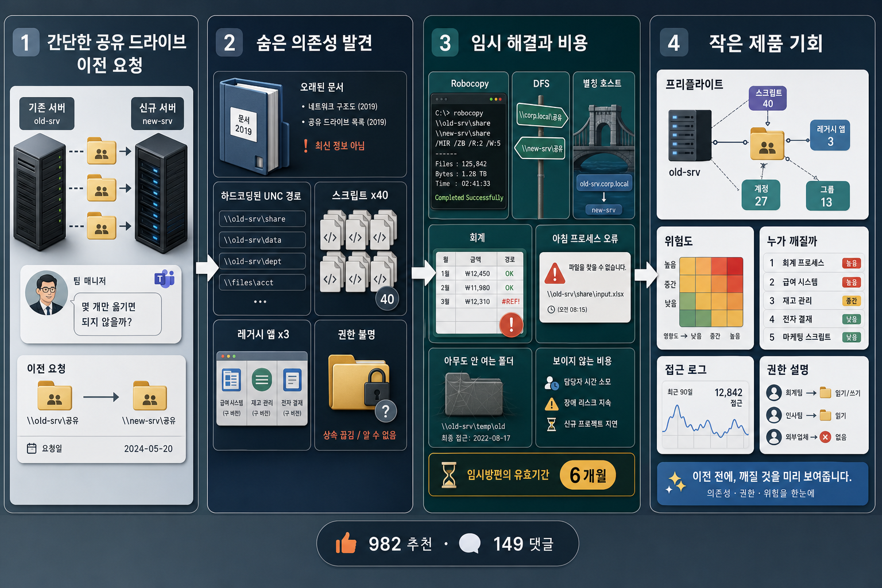This screenshot has height=588, width=882.
Task: Click the red exclamation badge on 회계 sheet
Action: click(x=511, y=324)
